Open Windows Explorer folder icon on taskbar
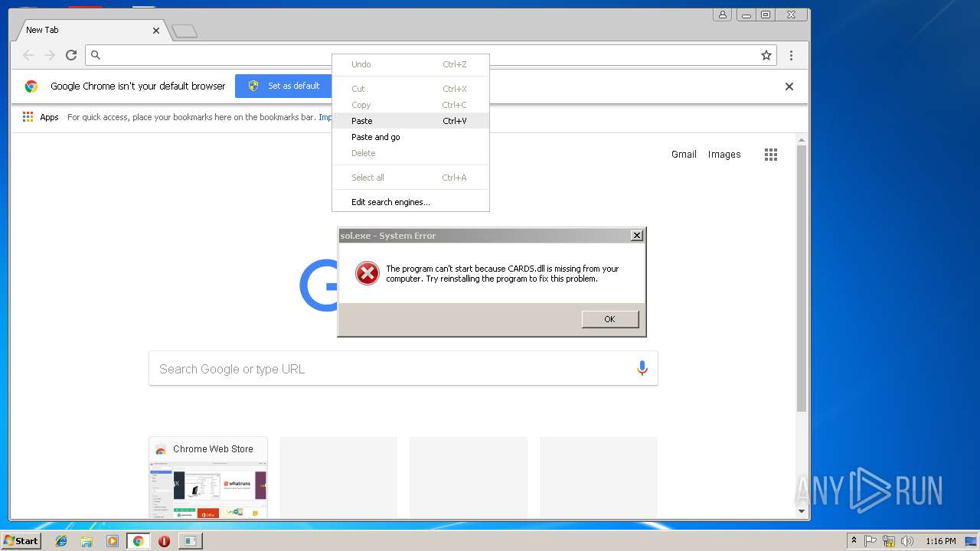This screenshot has width=980, height=551. 87,541
